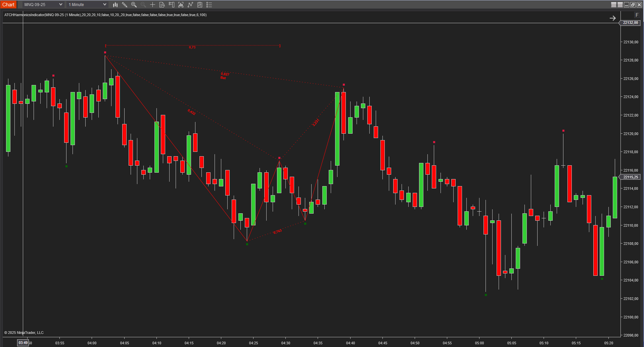This screenshot has width=644, height=347.
Task: Click the zoom in magnifier icon
Action: tap(134, 5)
